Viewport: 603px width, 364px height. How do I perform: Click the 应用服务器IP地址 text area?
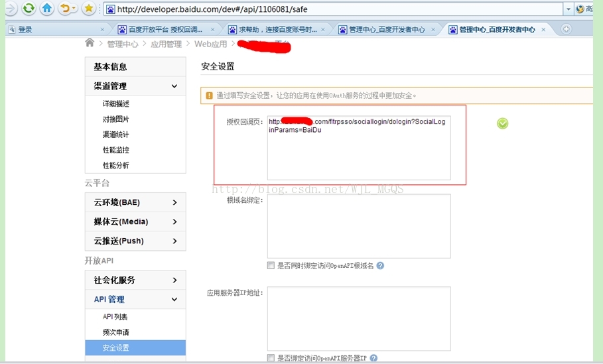point(359,319)
